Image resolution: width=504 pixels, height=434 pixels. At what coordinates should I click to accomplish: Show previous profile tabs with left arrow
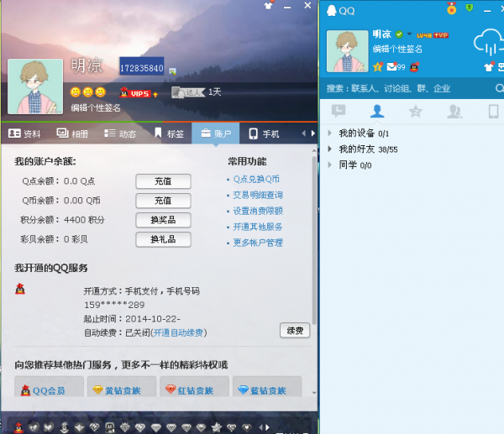[304, 133]
